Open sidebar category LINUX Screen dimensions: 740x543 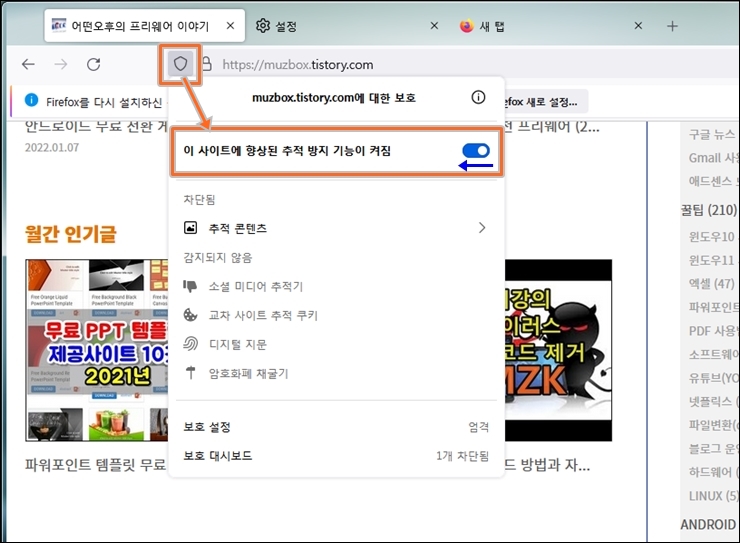[x=713, y=496]
